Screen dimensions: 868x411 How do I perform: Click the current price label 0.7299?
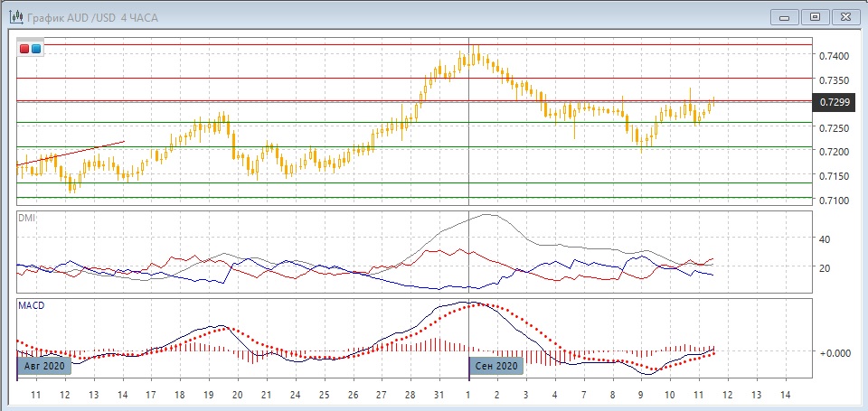(x=833, y=102)
